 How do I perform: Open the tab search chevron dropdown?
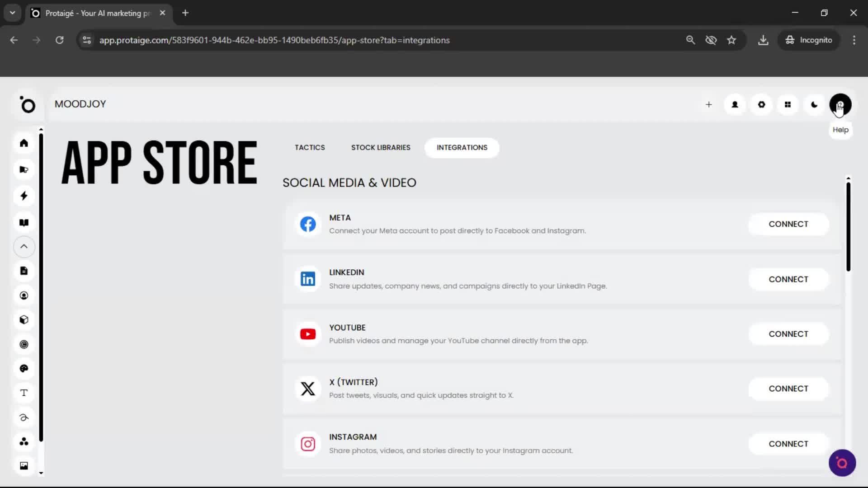point(12,13)
